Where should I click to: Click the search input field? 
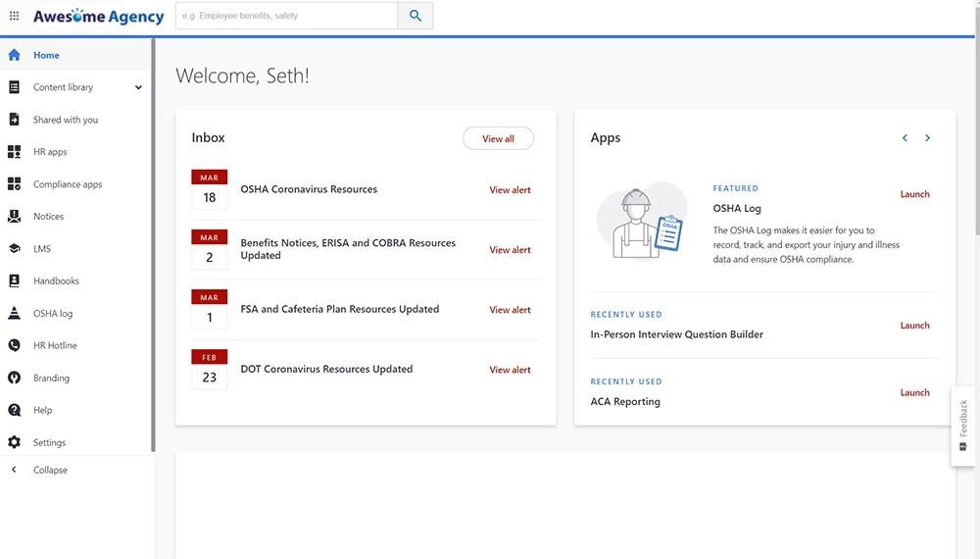pos(286,16)
